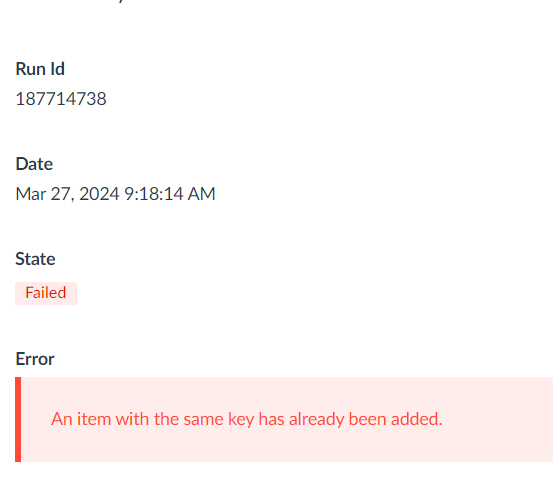Screen dimensions: 553x492
Task: Click the word 'been' in error message
Action: click(367, 419)
